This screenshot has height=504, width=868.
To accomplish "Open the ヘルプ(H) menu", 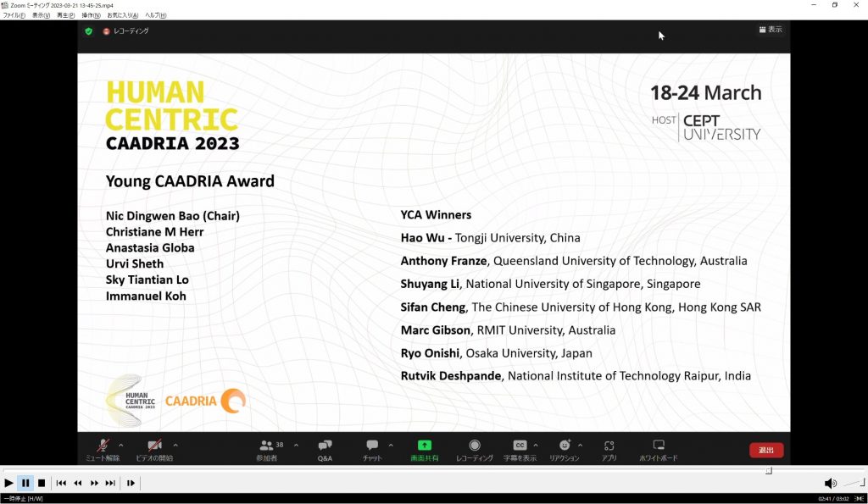I will coord(156,15).
